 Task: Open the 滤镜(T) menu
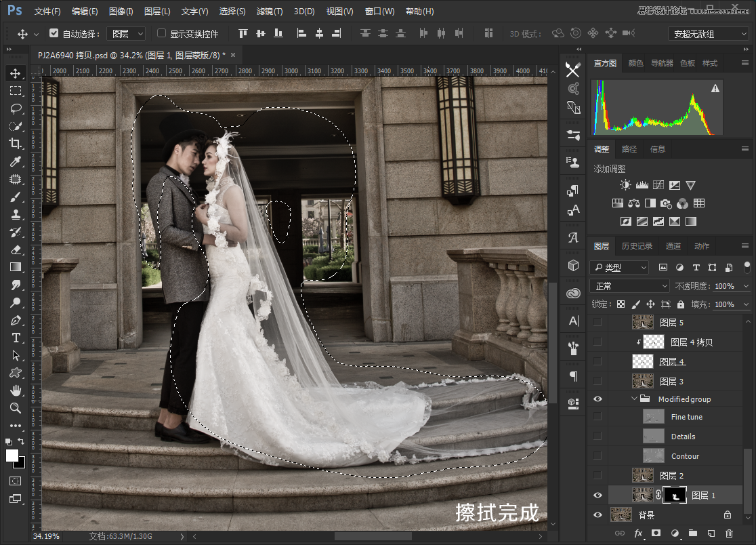click(270, 12)
